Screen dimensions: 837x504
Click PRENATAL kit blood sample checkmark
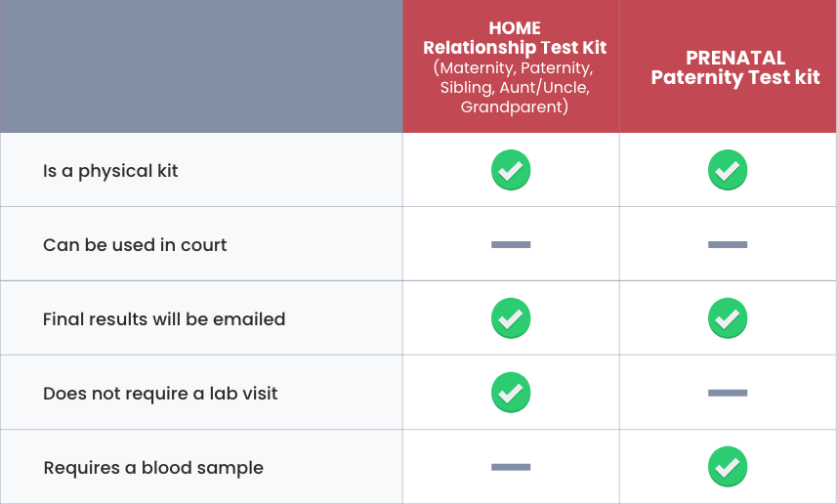click(x=728, y=467)
